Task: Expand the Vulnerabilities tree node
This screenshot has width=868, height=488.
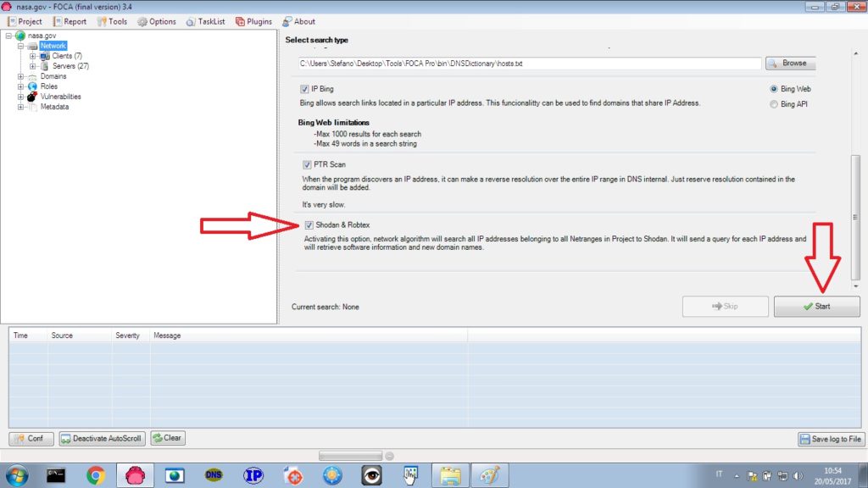Action: pos(20,97)
